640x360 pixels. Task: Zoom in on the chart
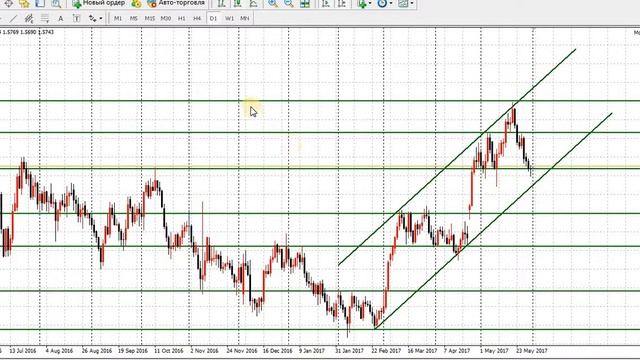[x=273, y=3]
